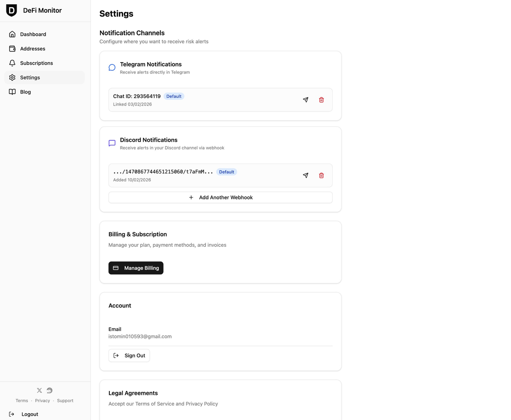Screen dimensions: 511x420
Task: Click the DeFi Monitor shield logo
Action: (11, 10)
